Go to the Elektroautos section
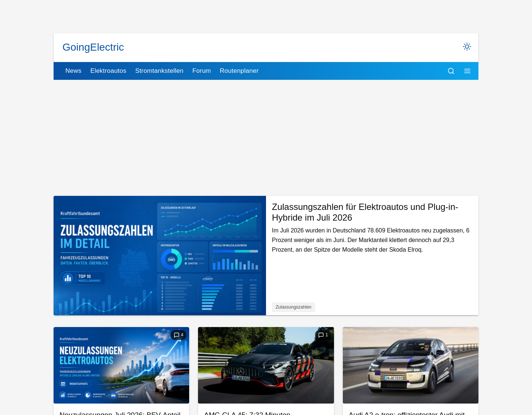This screenshot has height=415, width=532. point(108,71)
